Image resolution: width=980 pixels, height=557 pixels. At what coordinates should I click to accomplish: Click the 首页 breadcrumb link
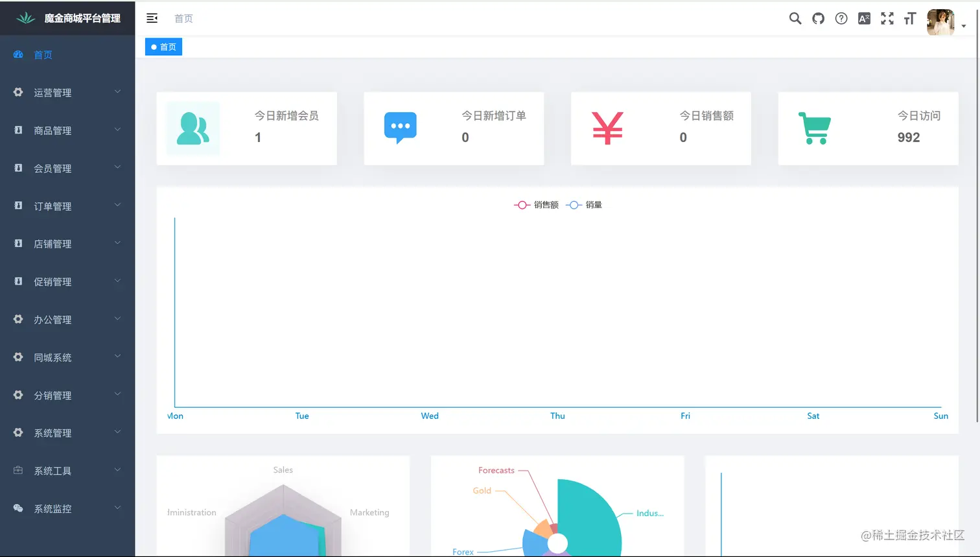(183, 19)
